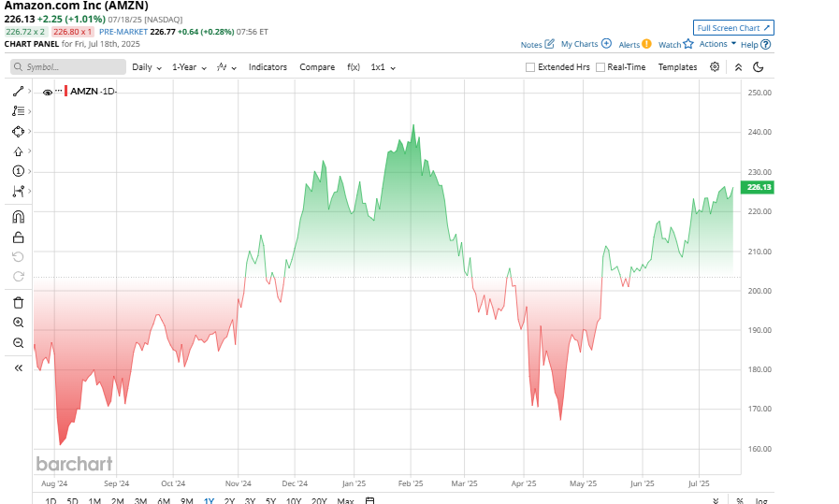The image size is (839, 504).
Task: Click the green 226.13 price label
Action: (x=757, y=187)
